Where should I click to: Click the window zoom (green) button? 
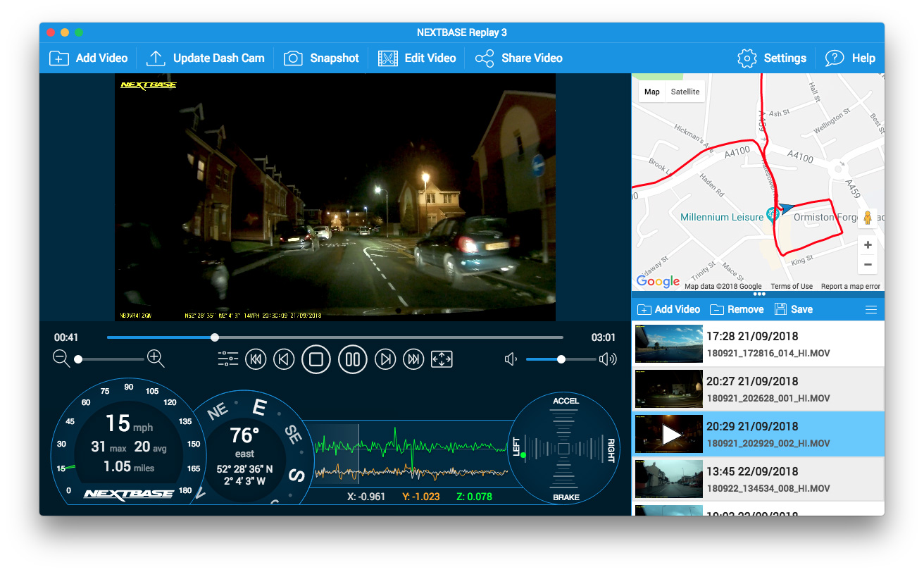tap(79, 32)
